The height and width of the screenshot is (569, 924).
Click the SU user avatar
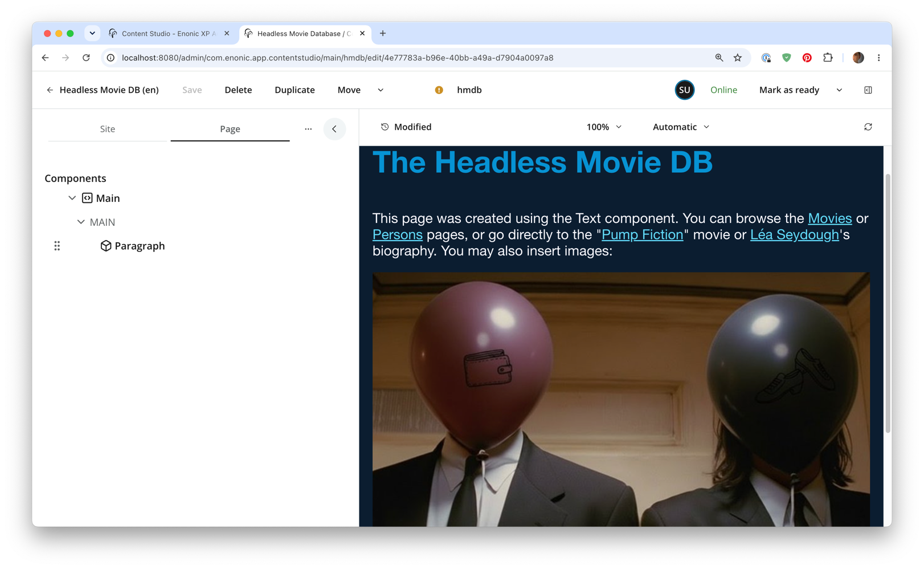point(684,90)
